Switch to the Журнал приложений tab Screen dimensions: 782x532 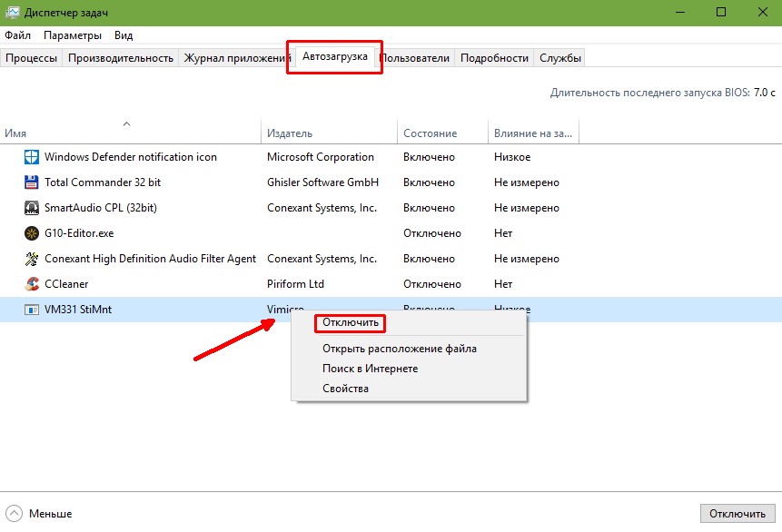tap(236, 58)
